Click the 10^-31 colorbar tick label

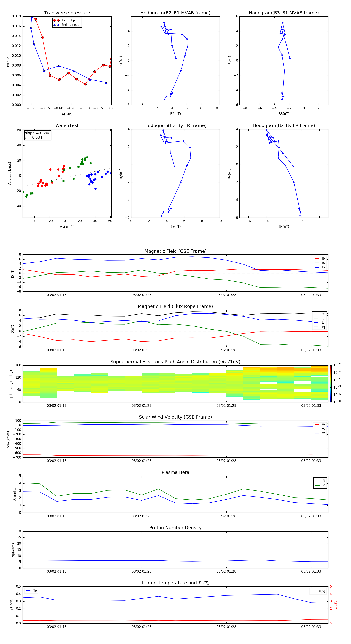click(337, 402)
